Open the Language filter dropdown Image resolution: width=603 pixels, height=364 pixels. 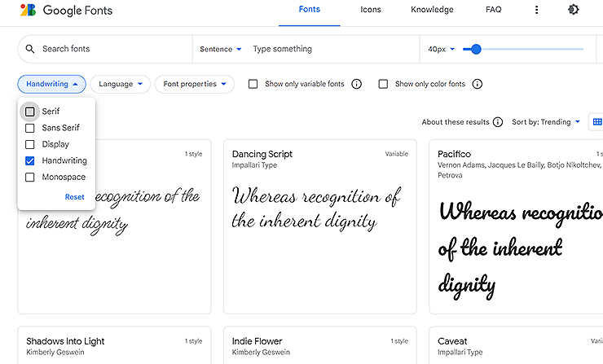[x=120, y=84]
